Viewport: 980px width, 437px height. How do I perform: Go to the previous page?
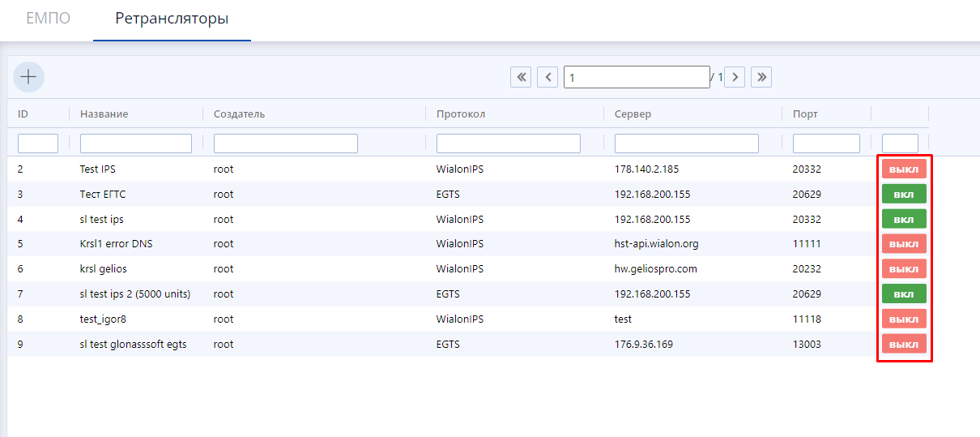(x=548, y=77)
